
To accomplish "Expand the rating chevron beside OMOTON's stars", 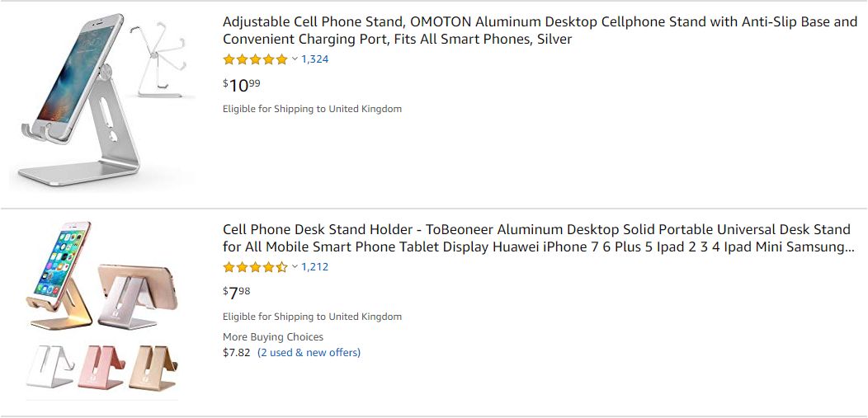I will click(x=295, y=59).
